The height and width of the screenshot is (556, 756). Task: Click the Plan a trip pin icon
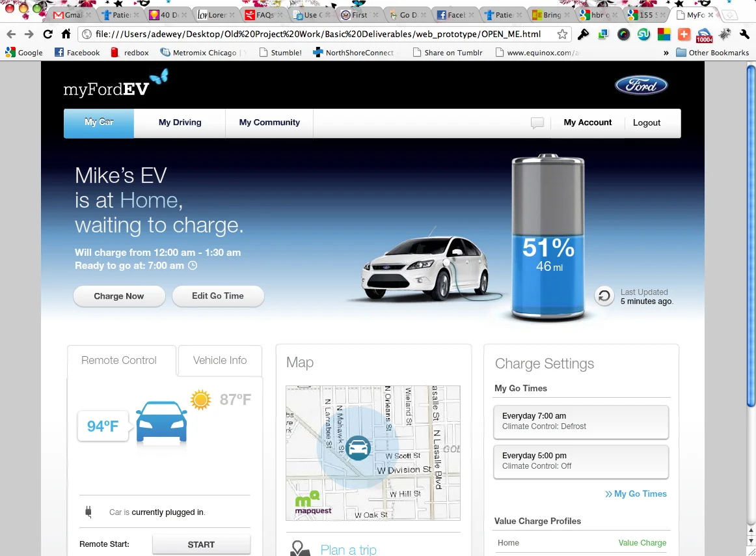click(x=301, y=549)
